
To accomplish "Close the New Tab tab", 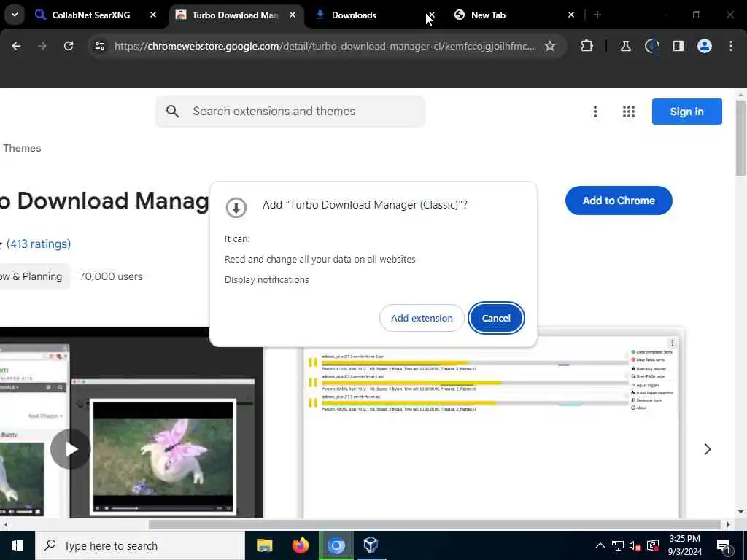I will click(570, 15).
